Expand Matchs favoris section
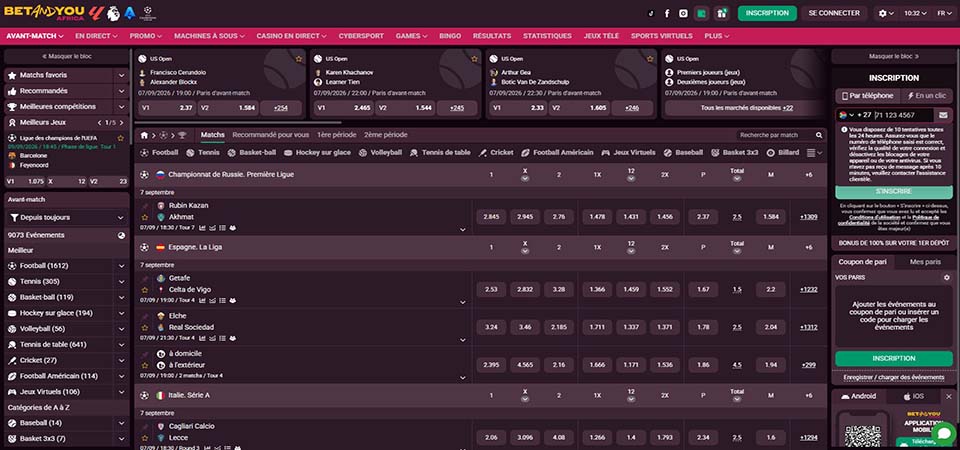 (122, 75)
